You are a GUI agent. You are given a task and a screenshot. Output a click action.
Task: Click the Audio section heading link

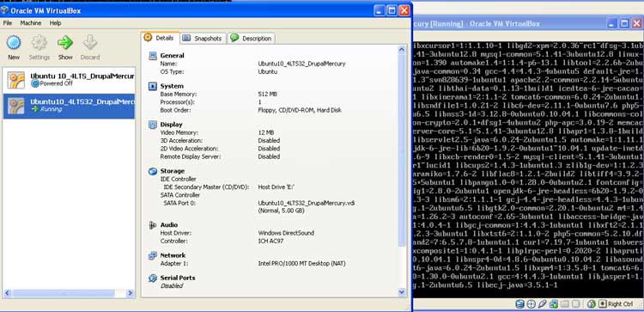pyautogui.click(x=169, y=224)
